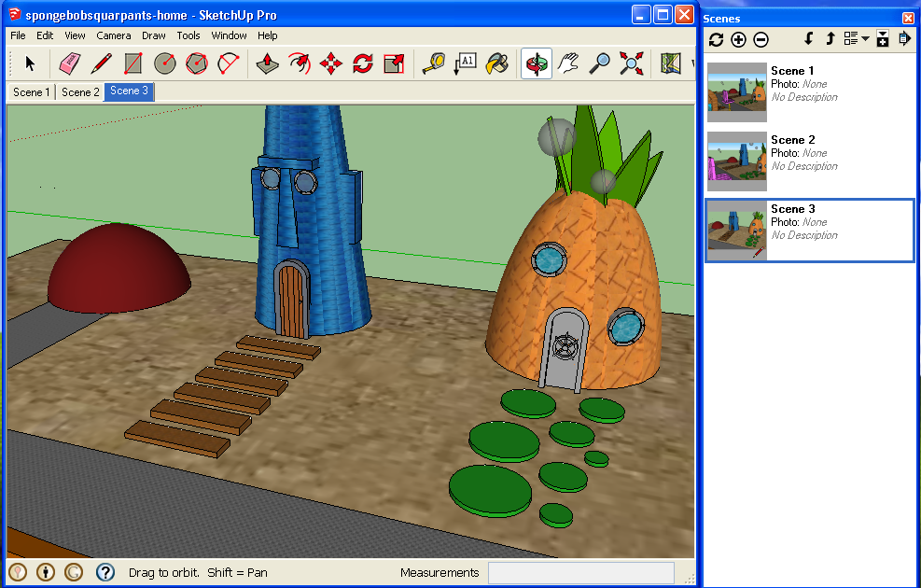Click the active Orbit tool
Viewport: 921px width, 588px height.
click(537, 63)
